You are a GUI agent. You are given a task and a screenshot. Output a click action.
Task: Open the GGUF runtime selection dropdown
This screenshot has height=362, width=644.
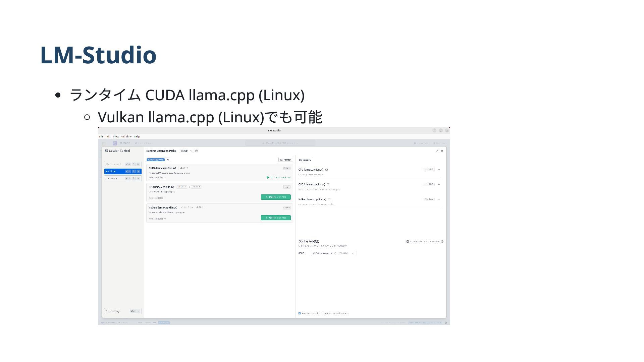coord(334,253)
